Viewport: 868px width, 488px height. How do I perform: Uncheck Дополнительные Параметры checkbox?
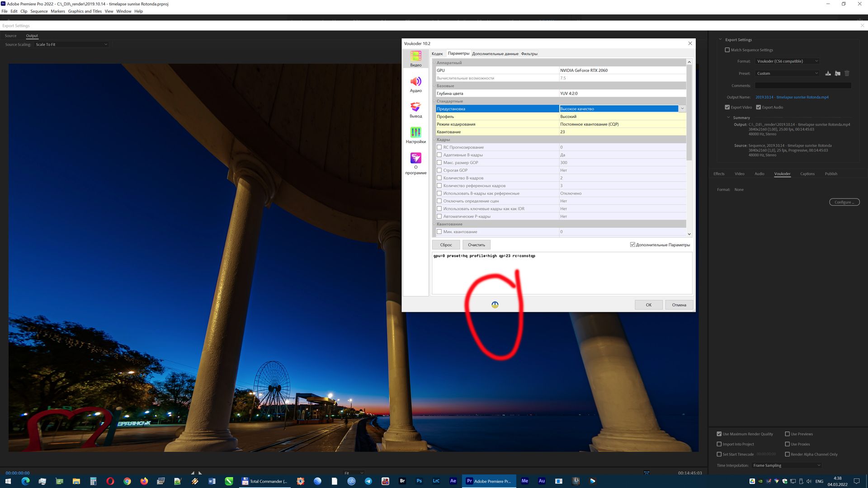tap(632, 245)
